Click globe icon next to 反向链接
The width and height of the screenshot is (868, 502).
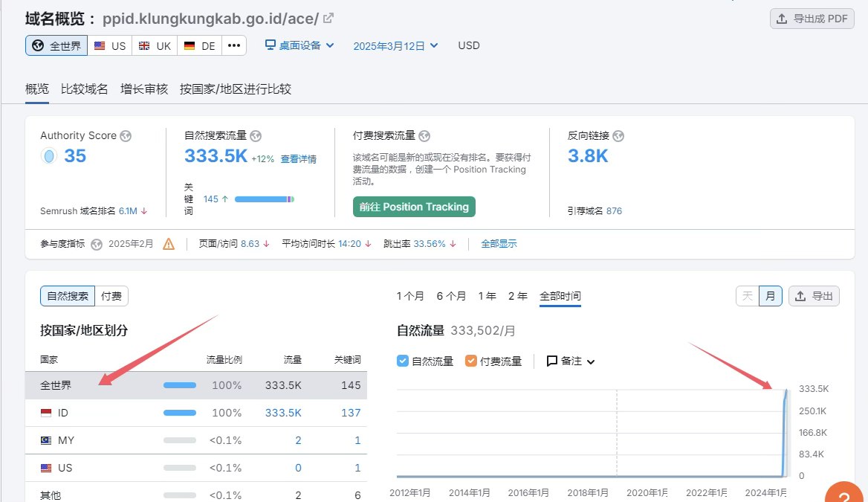618,135
